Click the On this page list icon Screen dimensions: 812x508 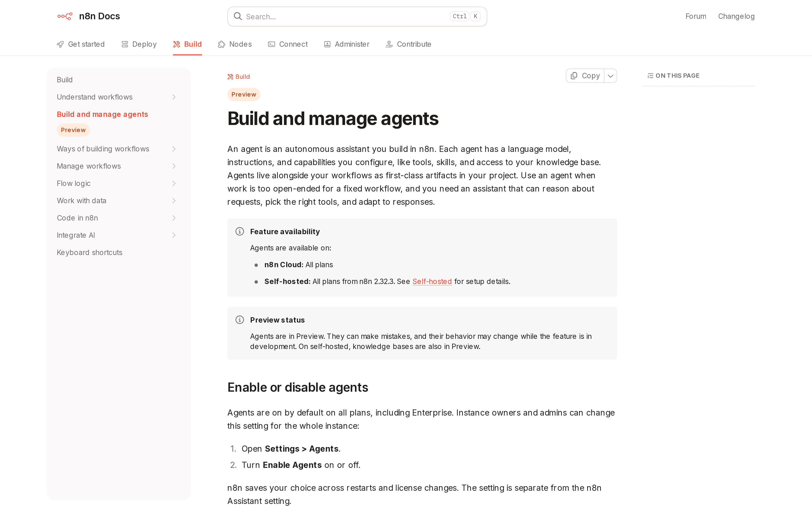[x=650, y=76]
